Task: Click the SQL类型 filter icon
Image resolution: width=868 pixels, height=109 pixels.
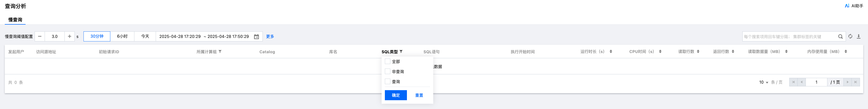Action: (401, 52)
